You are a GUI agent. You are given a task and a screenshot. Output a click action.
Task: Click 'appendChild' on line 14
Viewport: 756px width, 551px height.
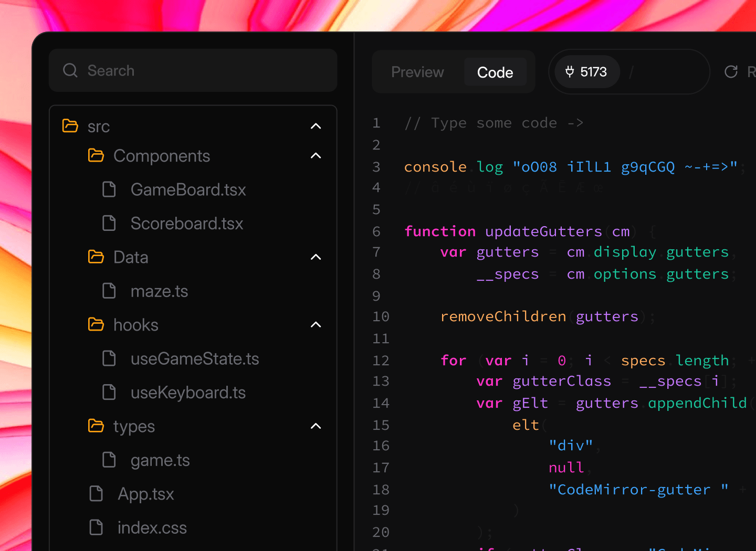pos(697,403)
